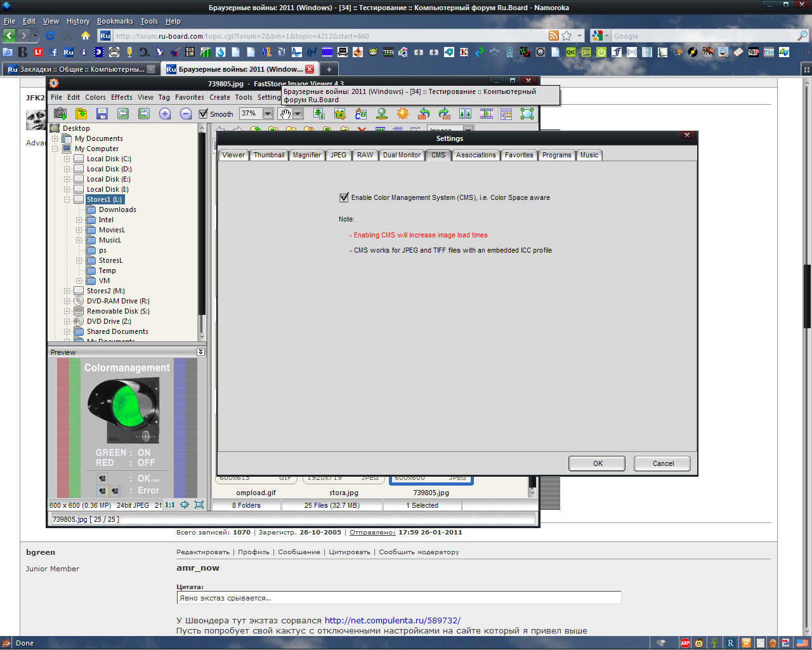This screenshot has width=812, height=650.
Task: Expand the DVD-RAM Drive (R:) node
Action: 67,301
